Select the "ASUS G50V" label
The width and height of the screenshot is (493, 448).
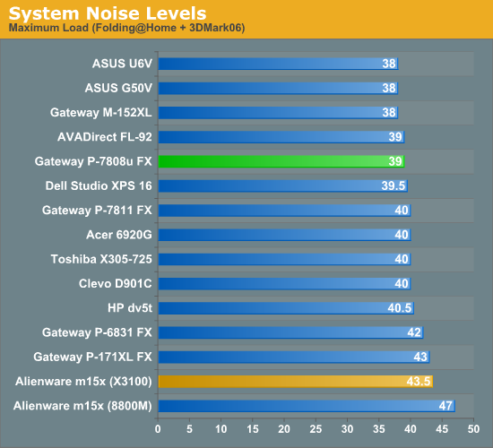(118, 88)
